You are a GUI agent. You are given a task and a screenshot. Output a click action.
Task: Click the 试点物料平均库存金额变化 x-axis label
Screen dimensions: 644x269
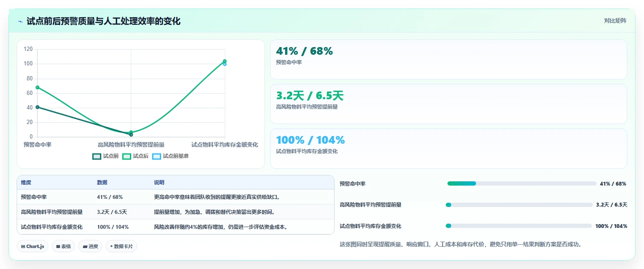[225, 145]
